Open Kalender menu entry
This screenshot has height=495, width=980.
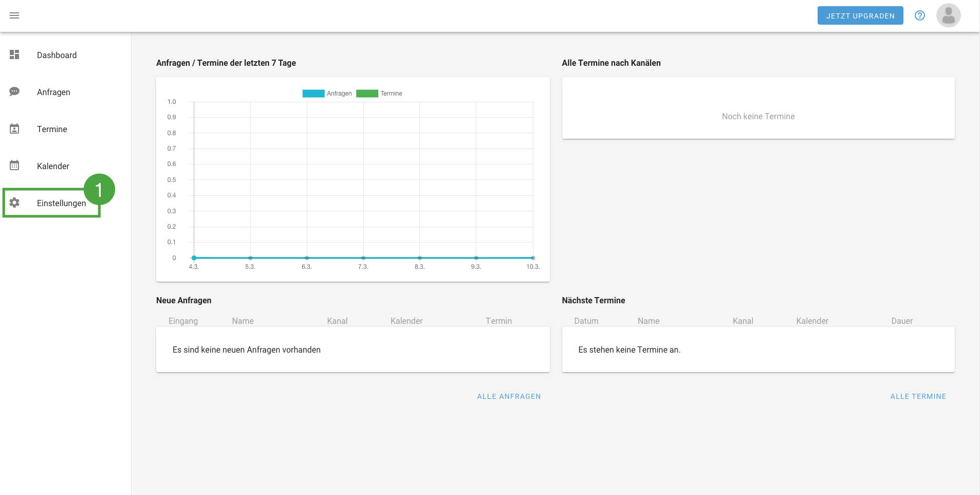(53, 166)
